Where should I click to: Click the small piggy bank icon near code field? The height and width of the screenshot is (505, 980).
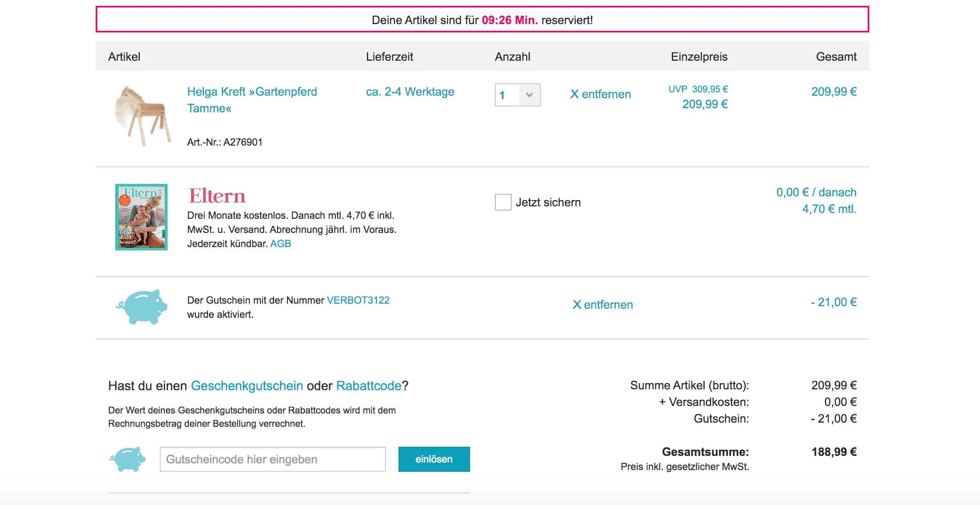(127, 459)
